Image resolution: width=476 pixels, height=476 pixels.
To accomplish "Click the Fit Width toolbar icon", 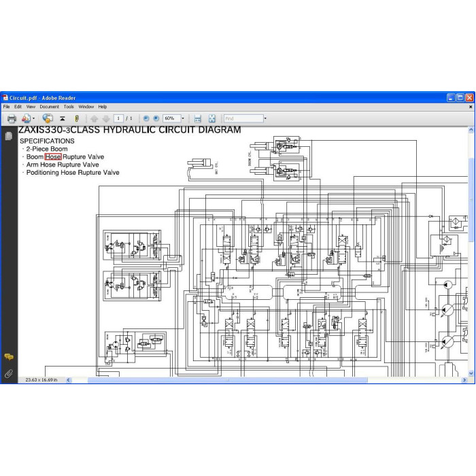I will point(198,118).
